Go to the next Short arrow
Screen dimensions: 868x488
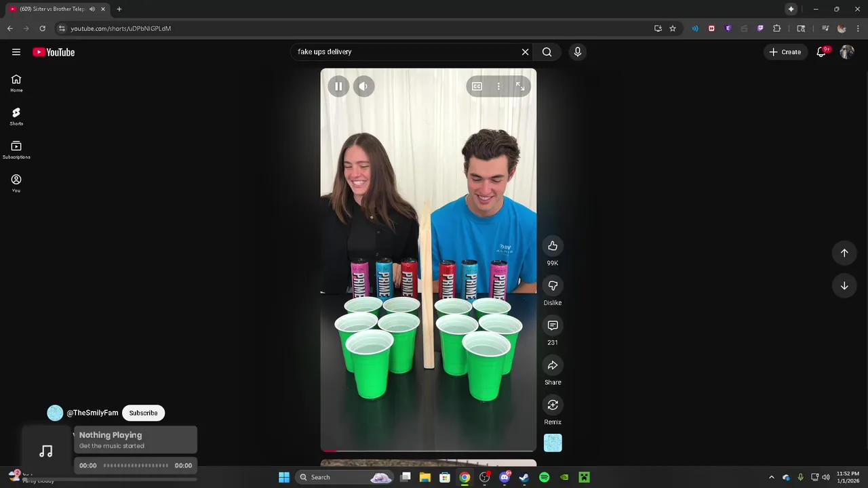tap(844, 286)
